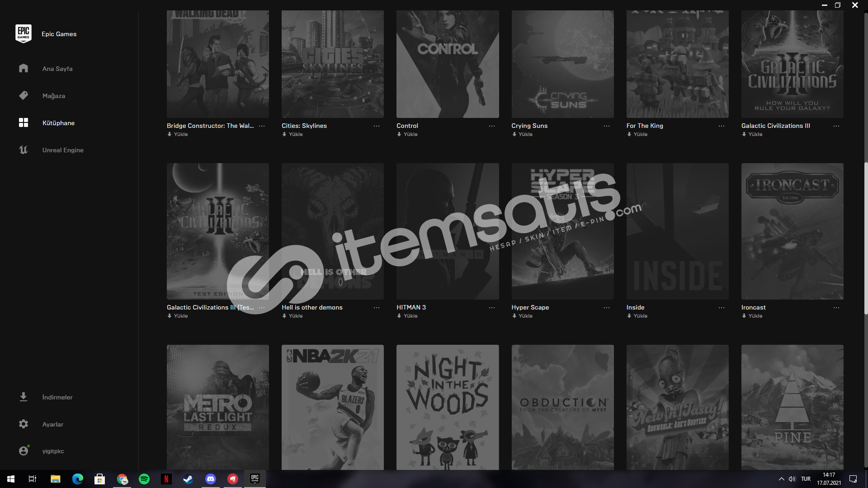Open Spotify from taskbar
This screenshot has width=868, height=488.
(144, 479)
